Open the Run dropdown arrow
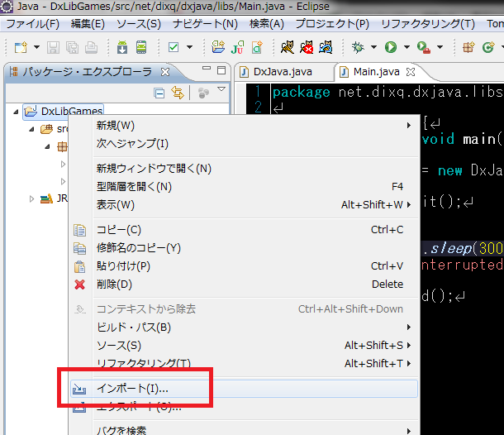 (x=407, y=47)
